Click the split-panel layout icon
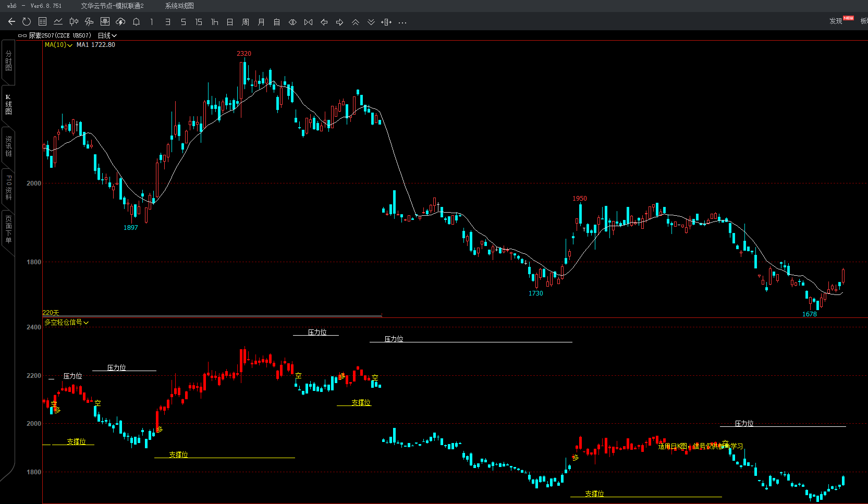Viewport: 868px width, 504px height. tap(386, 22)
